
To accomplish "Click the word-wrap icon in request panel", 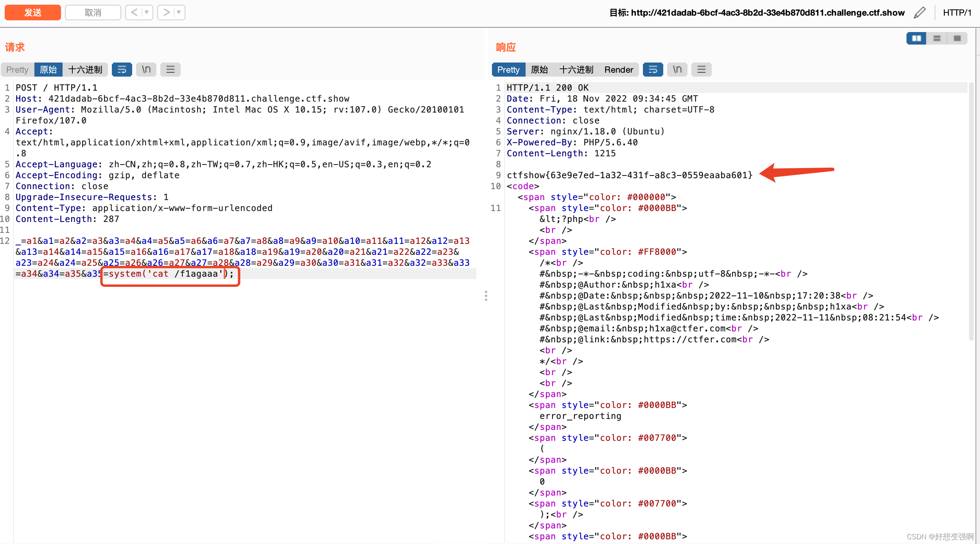I will click(x=122, y=70).
